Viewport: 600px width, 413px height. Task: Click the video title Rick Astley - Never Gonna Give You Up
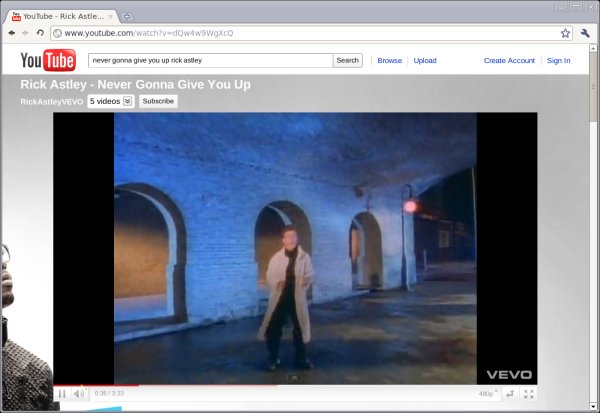click(x=135, y=84)
